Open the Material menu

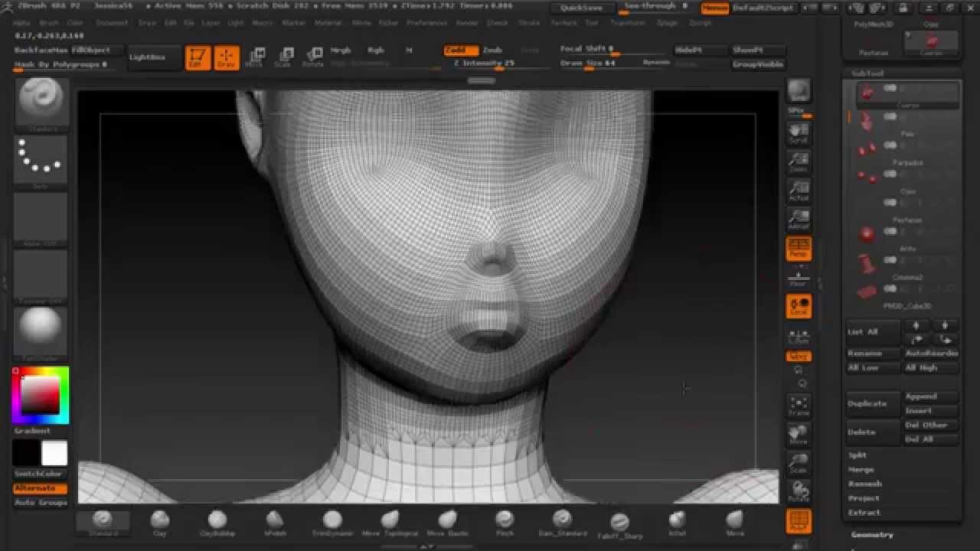[328, 23]
